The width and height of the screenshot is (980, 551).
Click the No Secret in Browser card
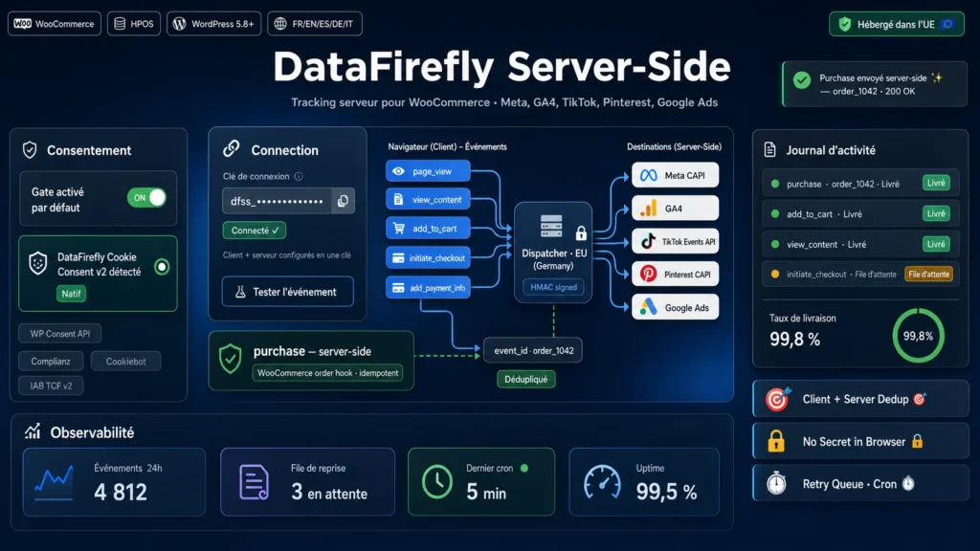pyautogui.click(x=860, y=441)
